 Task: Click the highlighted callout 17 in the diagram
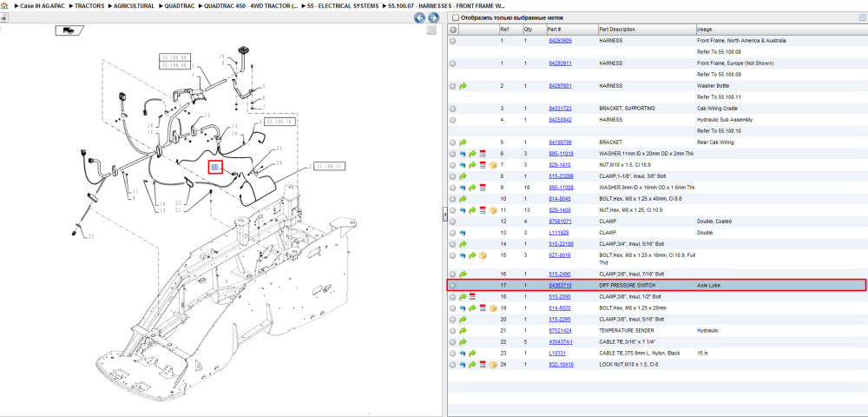(215, 167)
